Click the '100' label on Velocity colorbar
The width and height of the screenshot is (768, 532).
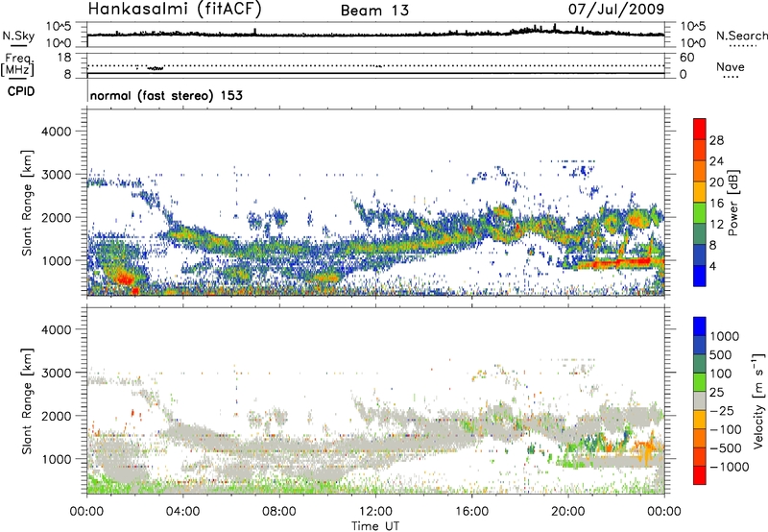click(x=722, y=374)
